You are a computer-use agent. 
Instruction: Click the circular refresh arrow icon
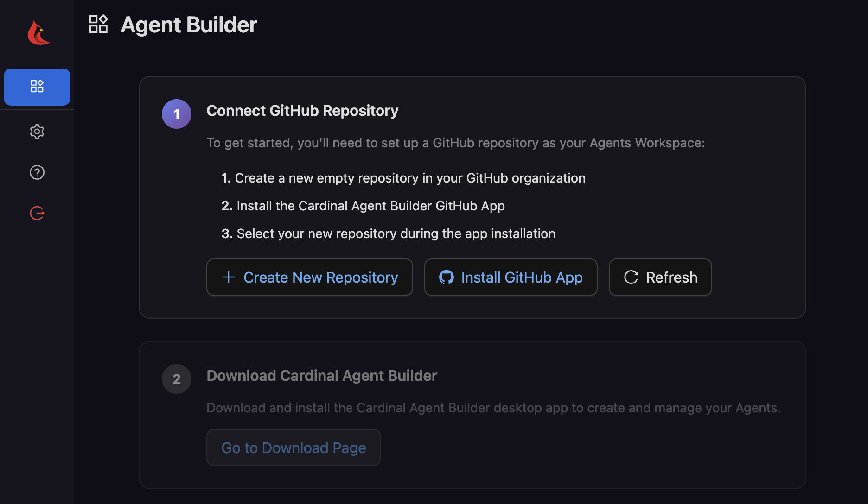coord(631,277)
